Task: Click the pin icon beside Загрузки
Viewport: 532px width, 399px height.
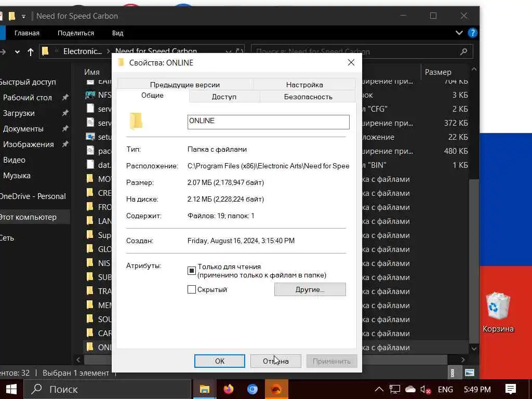Action: tap(65, 113)
